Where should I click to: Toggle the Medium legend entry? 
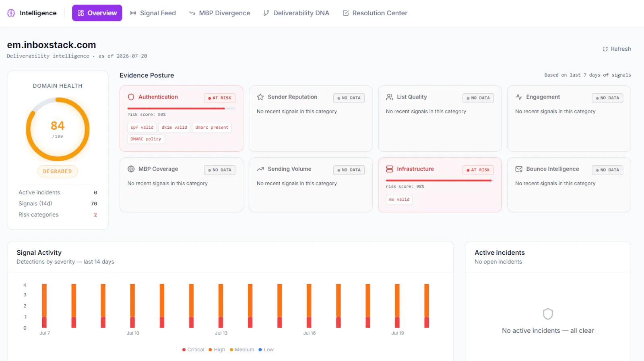(242, 350)
